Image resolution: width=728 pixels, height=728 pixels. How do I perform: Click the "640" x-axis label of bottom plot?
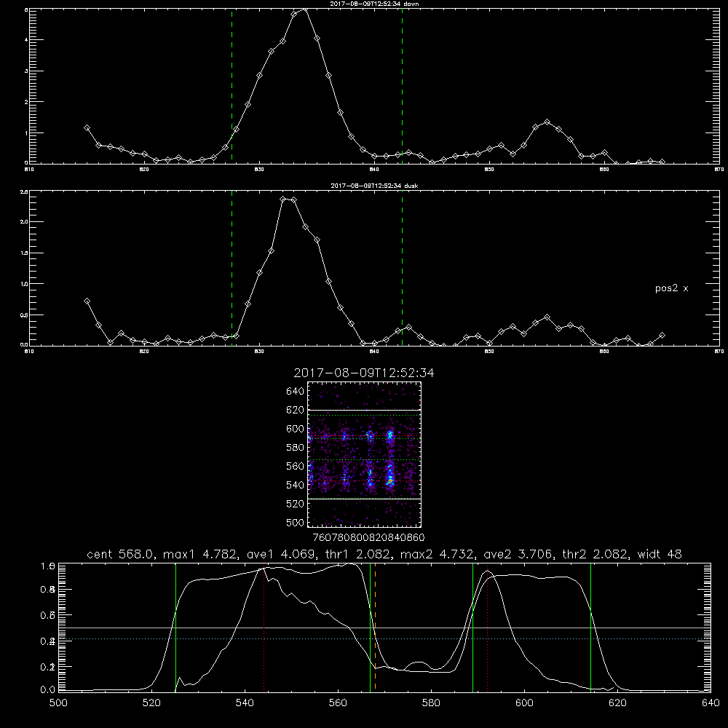coord(711,703)
